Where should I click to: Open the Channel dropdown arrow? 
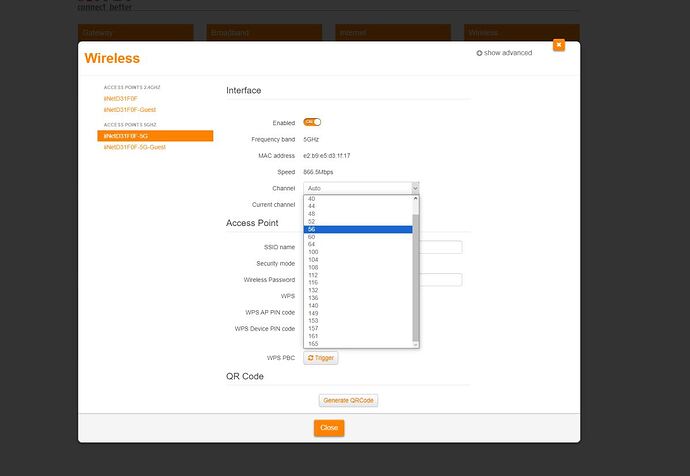click(414, 188)
